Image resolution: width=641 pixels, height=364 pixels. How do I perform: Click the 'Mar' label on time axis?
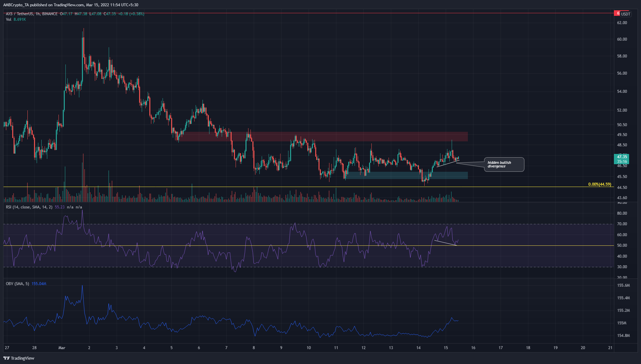[x=62, y=348]
